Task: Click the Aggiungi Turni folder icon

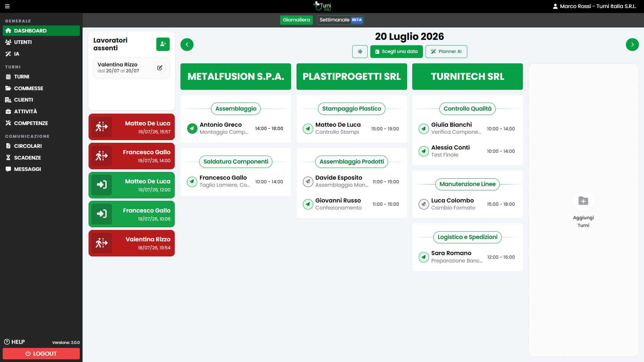Action: click(583, 201)
